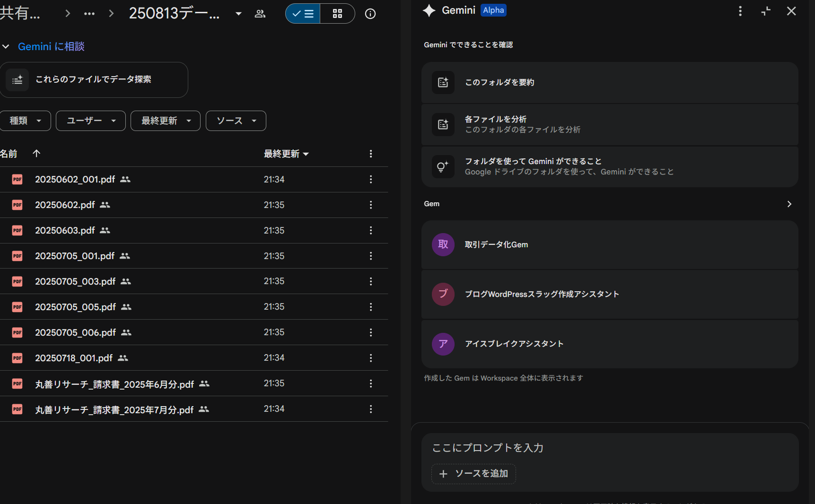Open more actions for 20250602.pdf
Screen dimensions: 815x504
pyautogui.click(x=371, y=205)
